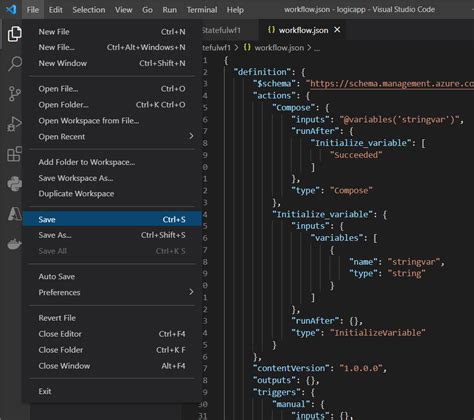Click the "manual" trigger key
This screenshot has height=420, width=474.
click(291, 404)
